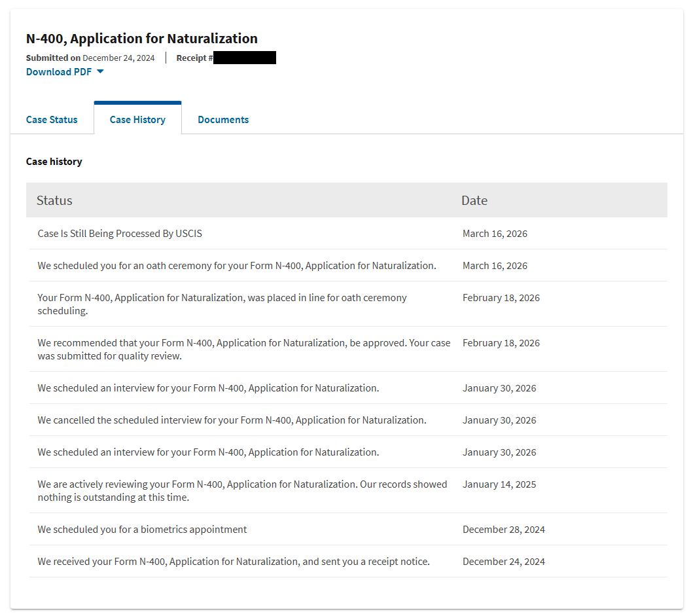Click the N-400 Application for Naturalization title
This screenshot has height=616, width=691.
click(142, 39)
